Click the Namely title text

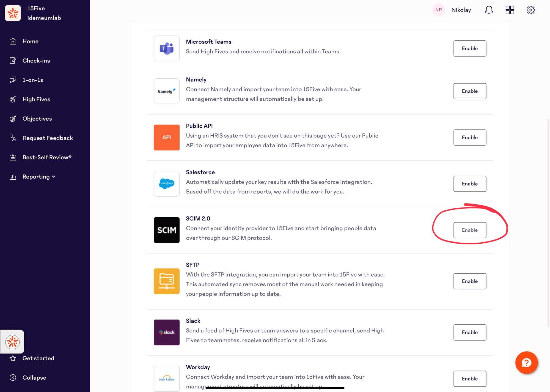196,80
